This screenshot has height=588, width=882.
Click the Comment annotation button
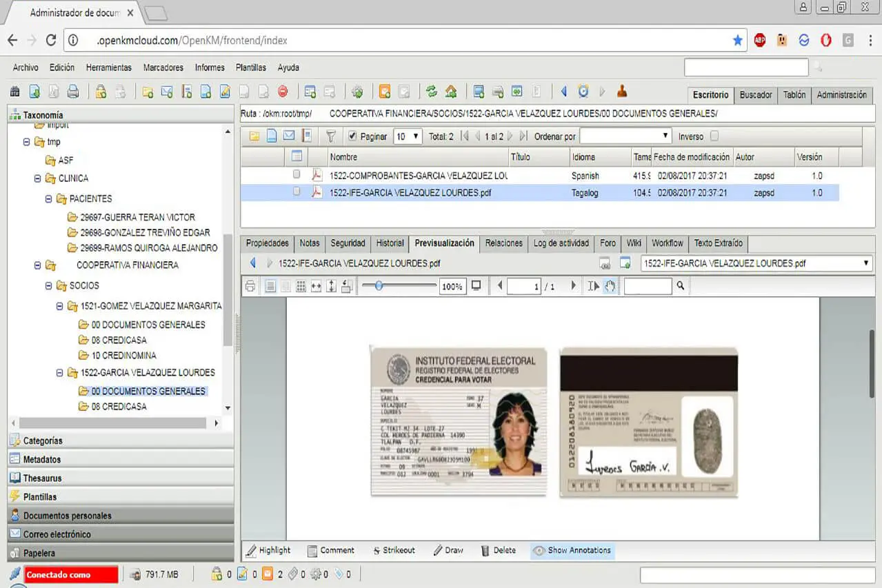(331, 550)
